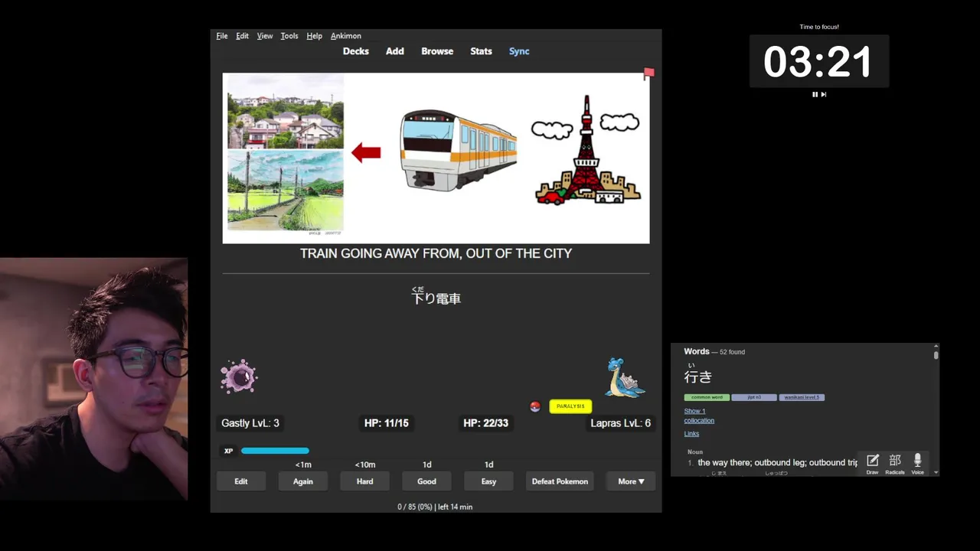Viewport: 980px width, 551px height.
Task: Click the 'Lapras LvL: 6' label
Action: (621, 422)
